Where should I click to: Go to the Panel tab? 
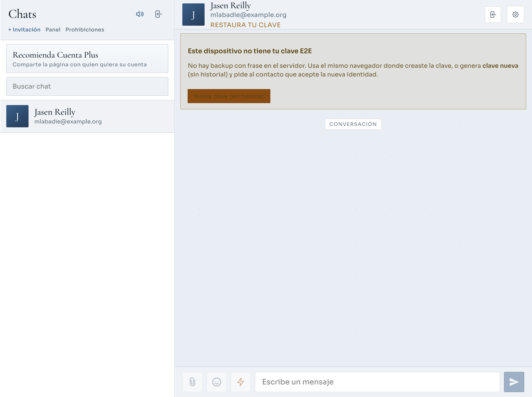[x=53, y=30]
